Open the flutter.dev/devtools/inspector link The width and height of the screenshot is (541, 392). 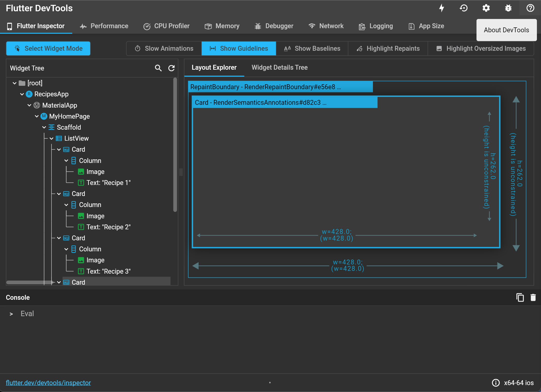pos(48,383)
